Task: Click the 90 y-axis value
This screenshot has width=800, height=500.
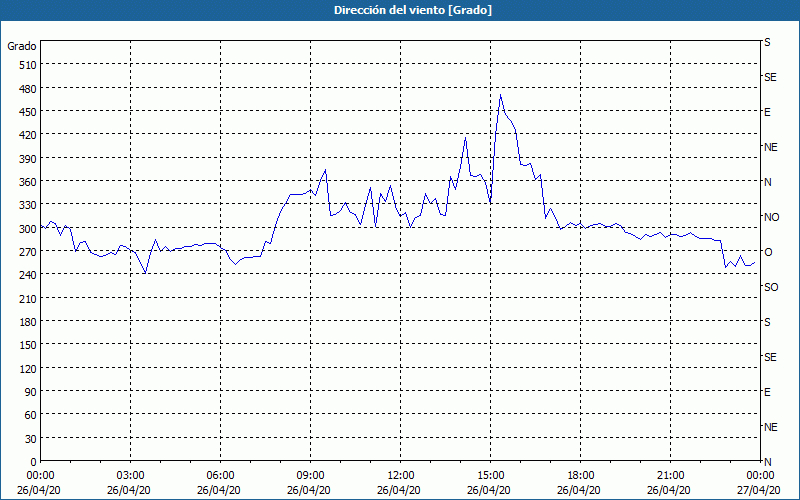Action: (x=31, y=392)
